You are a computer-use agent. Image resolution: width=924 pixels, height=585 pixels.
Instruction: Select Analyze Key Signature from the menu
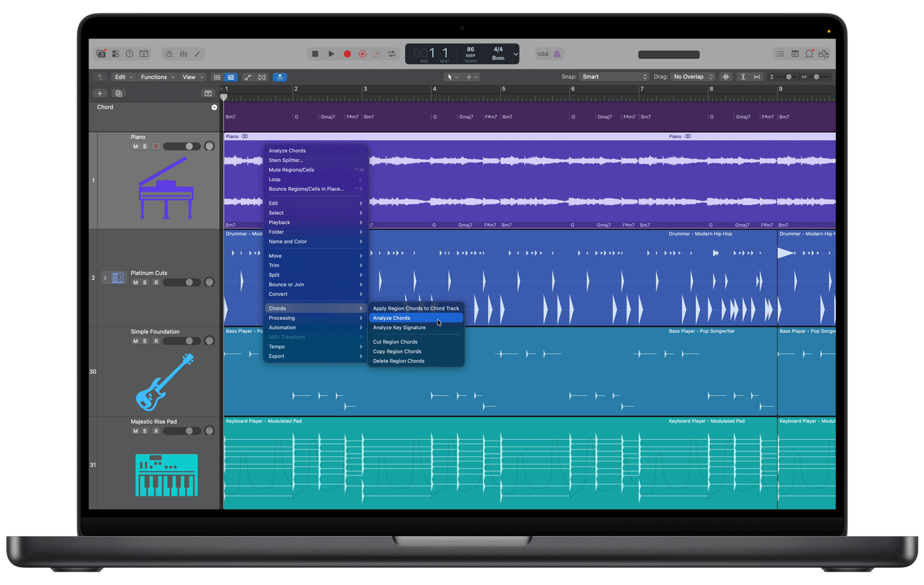pos(399,327)
